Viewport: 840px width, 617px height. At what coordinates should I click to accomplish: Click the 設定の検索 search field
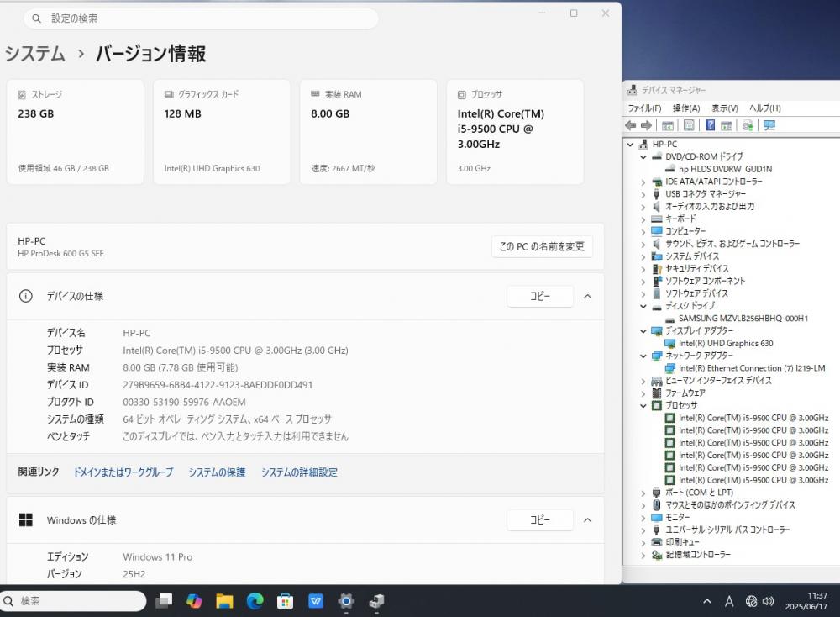[x=201, y=18]
